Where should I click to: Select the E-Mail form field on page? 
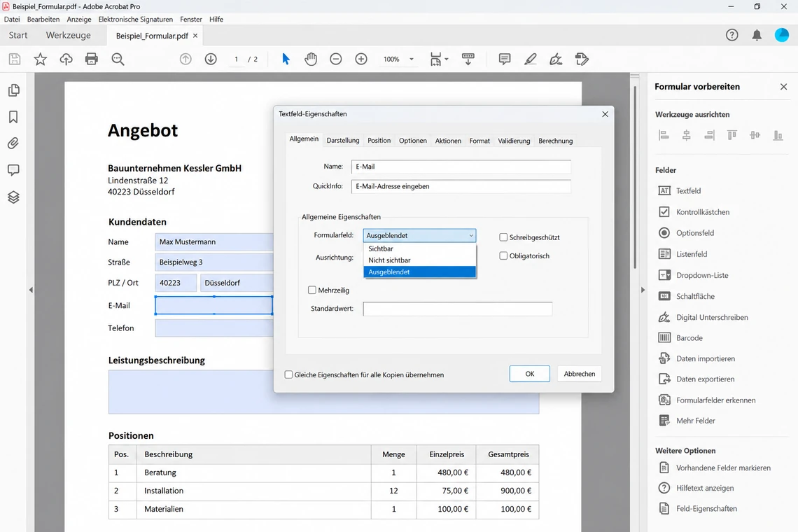[213, 305]
